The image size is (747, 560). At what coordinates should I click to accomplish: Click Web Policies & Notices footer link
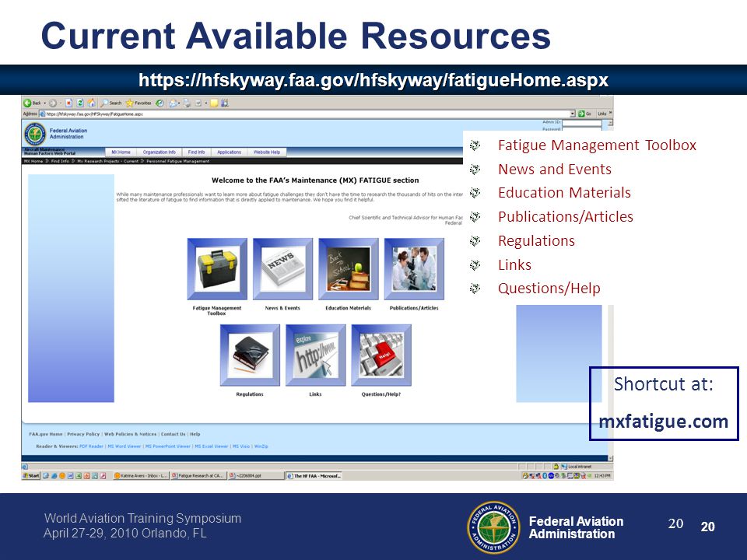point(130,434)
